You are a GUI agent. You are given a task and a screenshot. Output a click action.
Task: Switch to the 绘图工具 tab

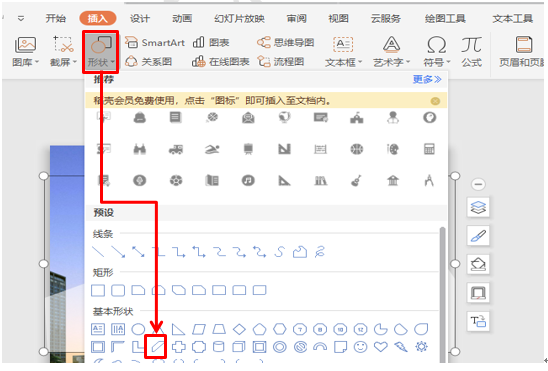445,19
